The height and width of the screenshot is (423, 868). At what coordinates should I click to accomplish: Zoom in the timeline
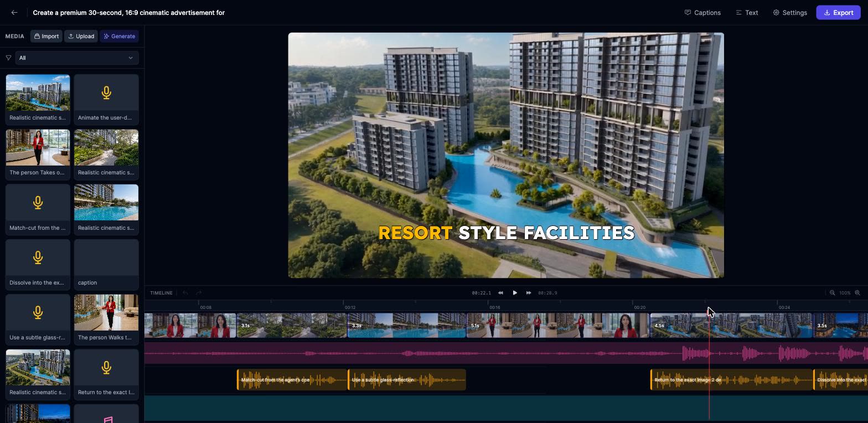point(857,293)
